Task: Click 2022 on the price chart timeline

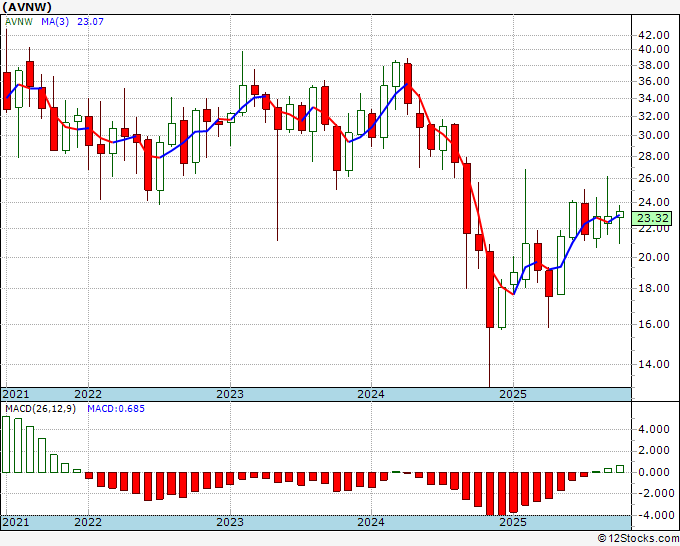Action: [88, 394]
